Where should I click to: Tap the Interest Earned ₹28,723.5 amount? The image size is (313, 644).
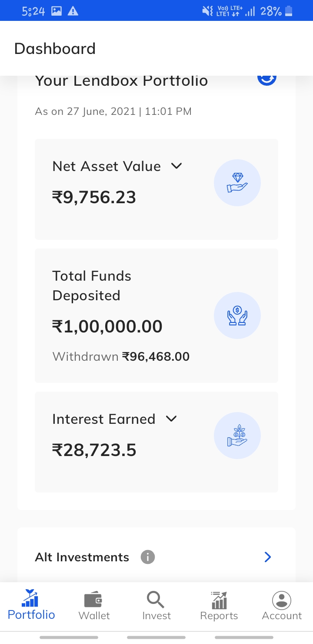[x=94, y=450]
